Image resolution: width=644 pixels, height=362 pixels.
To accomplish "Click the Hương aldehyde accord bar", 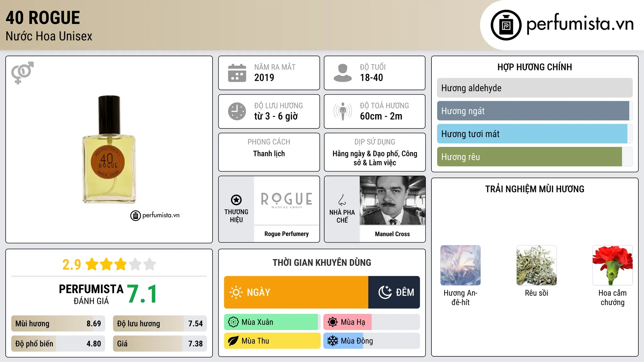I will coord(535,88).
